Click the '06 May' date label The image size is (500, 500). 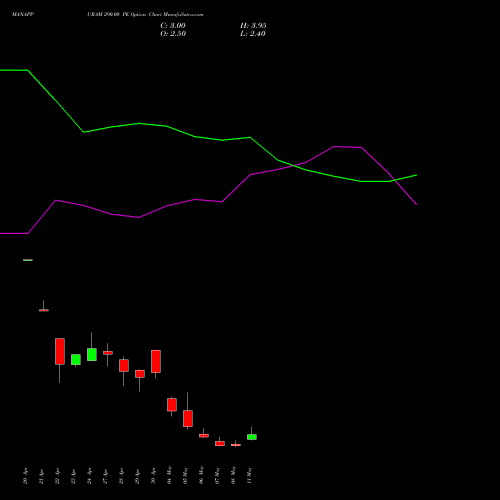pyautogui.click(x=202, y=475)
